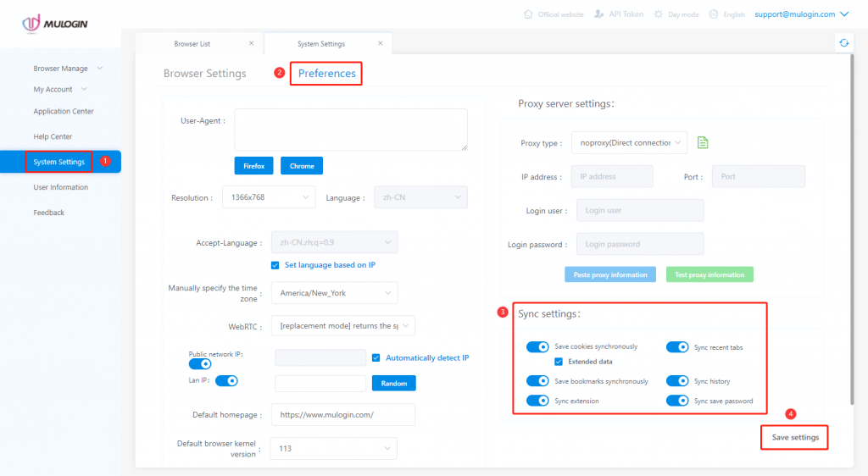Click Test proxy information button

709,274
